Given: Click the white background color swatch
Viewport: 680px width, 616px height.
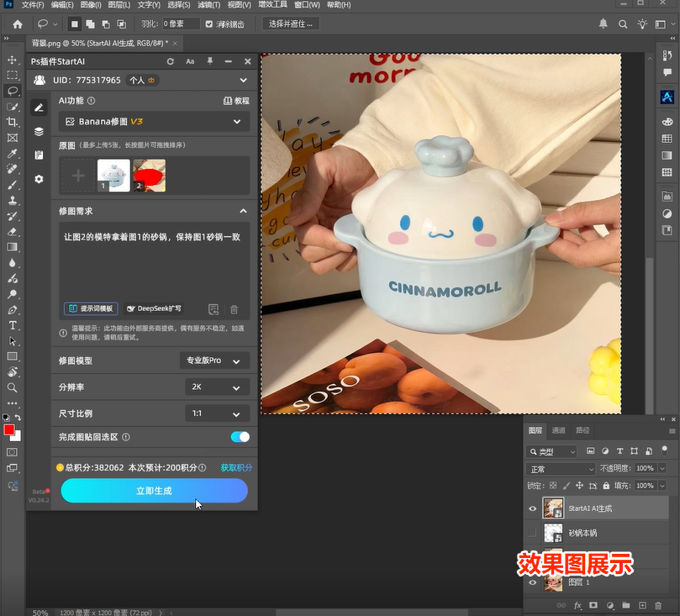Looking at the screenshot, I should 18,437.
